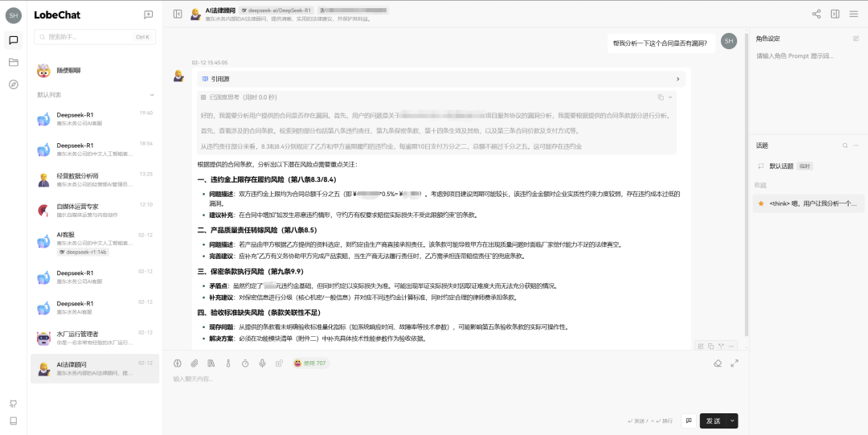The height and width of the screenshot is (435, 868).
Task: Open the Files folder icon in sidebar
Action: [x=14, y=62]
